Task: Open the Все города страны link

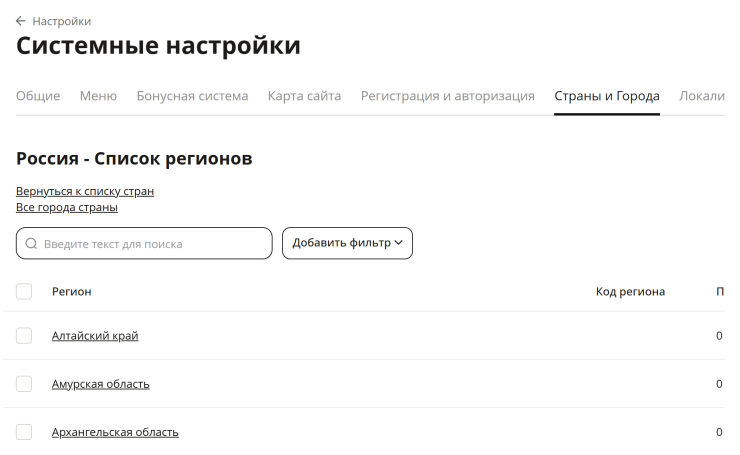Action: click(67, 207)
